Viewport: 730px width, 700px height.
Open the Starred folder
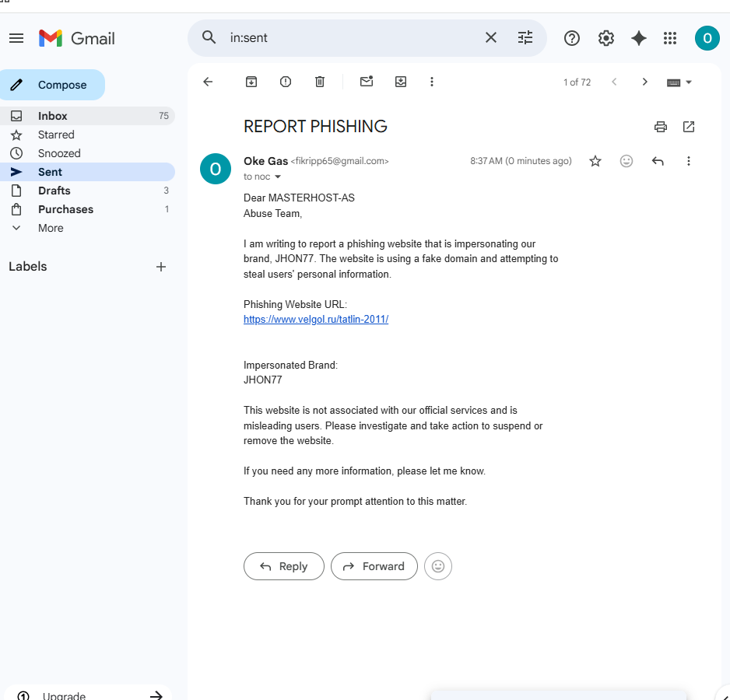pos(87,135)
